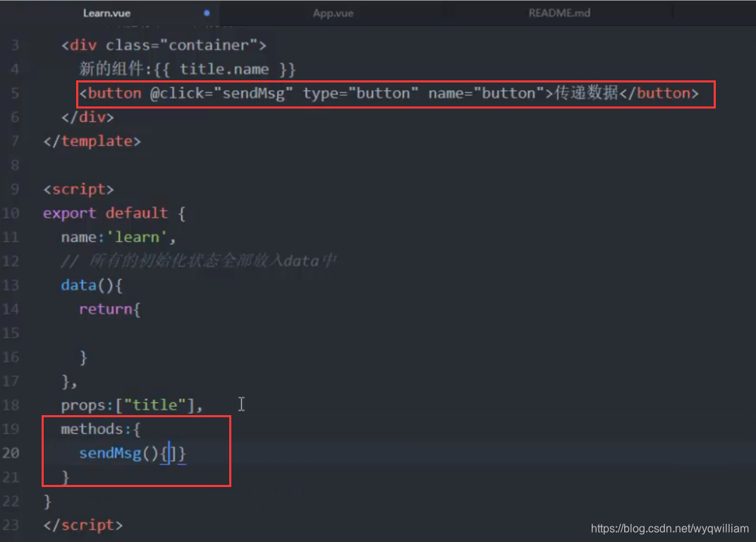Click the data(){ line
Screen dimensions: 756x542
(92, 285)
